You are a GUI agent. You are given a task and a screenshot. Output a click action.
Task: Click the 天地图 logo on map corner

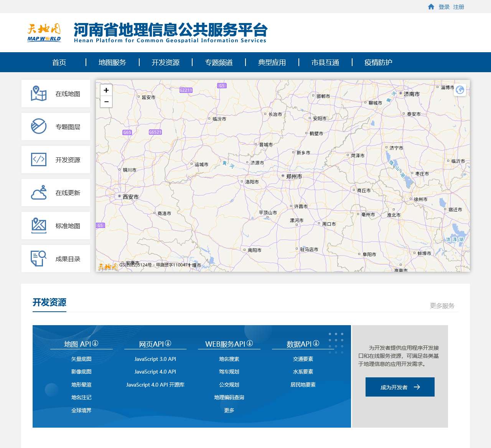[x=107, y=267]
